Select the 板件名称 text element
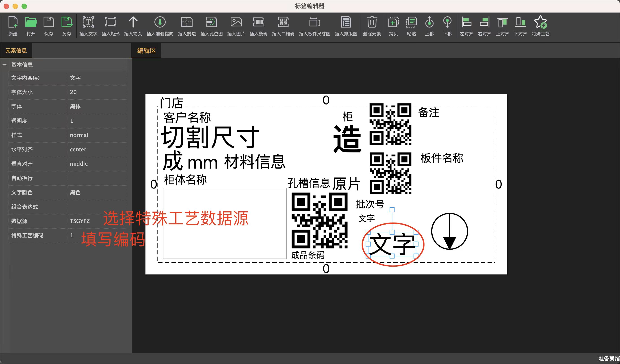 pos(442,158)
